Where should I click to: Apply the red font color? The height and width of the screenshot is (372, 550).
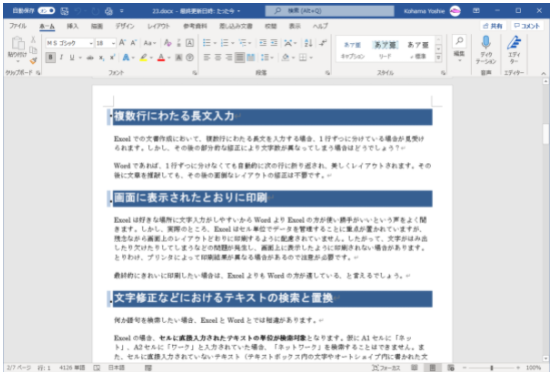click(161, 58)
